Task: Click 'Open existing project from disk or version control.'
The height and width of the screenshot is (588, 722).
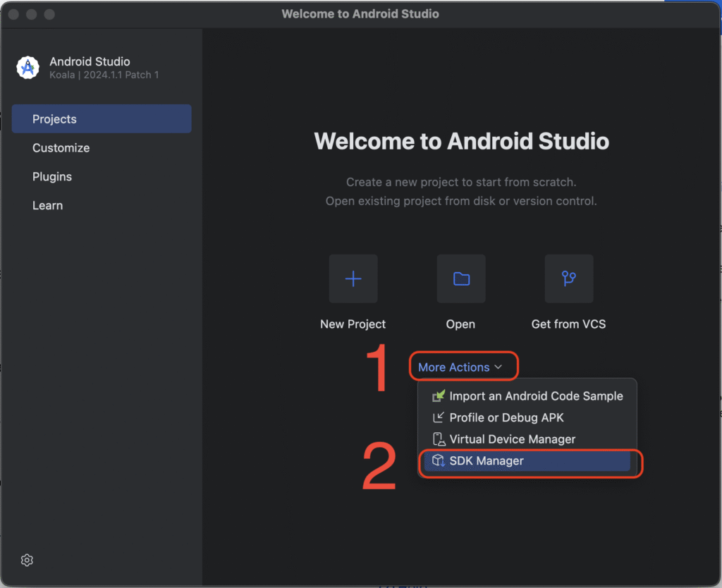Action: tap(461, 201)
